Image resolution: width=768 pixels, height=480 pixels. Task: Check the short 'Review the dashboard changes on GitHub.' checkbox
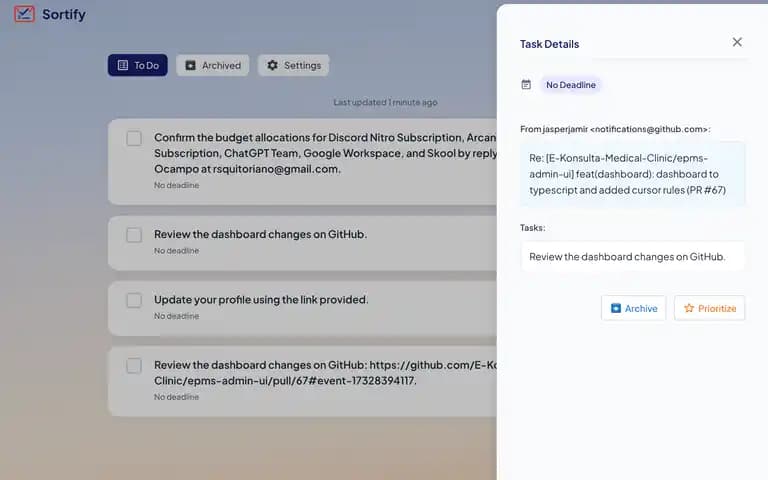point(134,235)
